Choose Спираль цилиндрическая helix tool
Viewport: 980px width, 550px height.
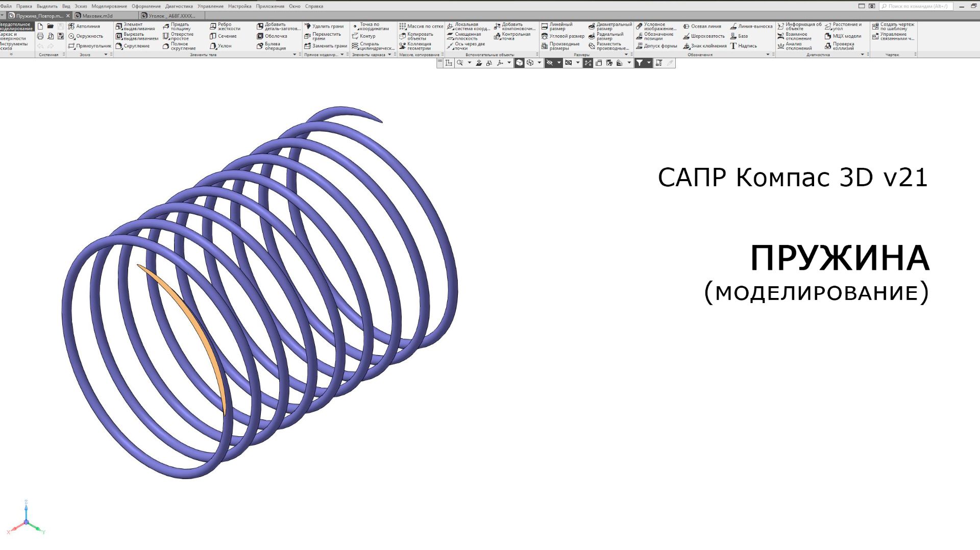click(x=373, y=46)
